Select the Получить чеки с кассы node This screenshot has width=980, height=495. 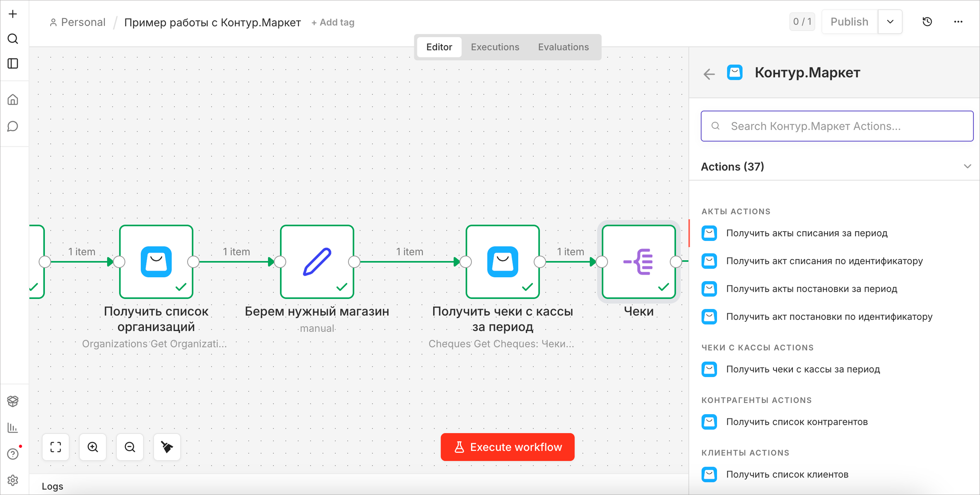[503, 262]
